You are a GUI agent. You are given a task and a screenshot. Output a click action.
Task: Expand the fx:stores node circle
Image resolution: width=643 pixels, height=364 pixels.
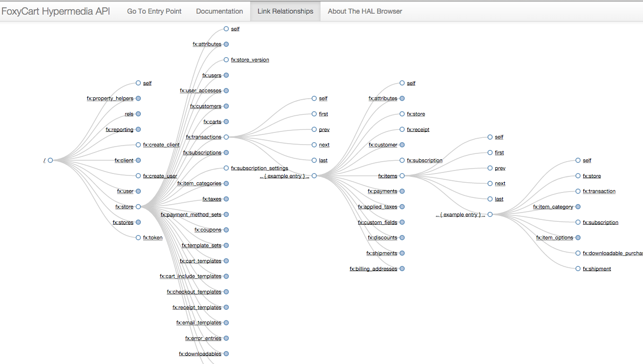[138, 222]
